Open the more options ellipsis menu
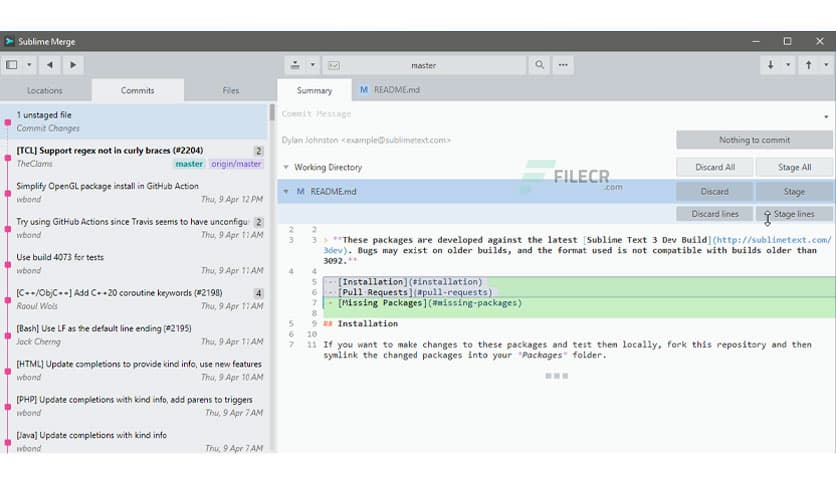This screenshot has height=484, width=836. pyautogui.click(x=563, y=65)
